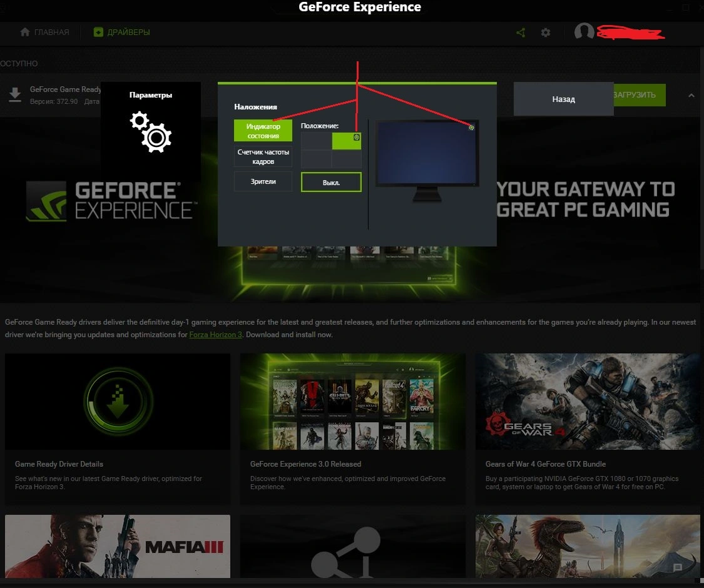Click GeForce Experience 3.0 Released title

[x=306, y=464]
